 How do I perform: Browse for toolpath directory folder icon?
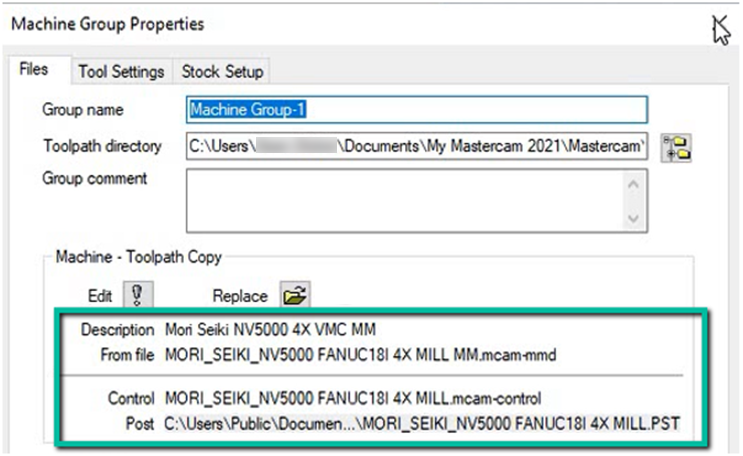click(677, 147)
